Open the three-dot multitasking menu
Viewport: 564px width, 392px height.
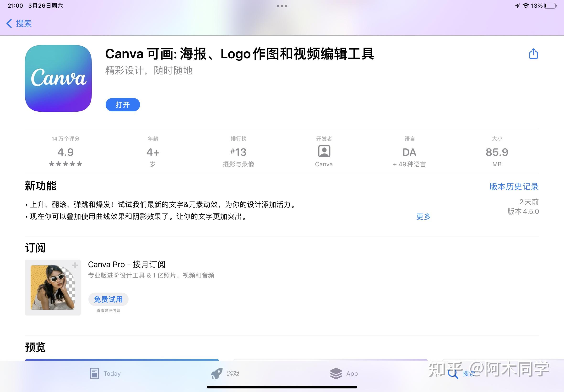tap(282, 6)
